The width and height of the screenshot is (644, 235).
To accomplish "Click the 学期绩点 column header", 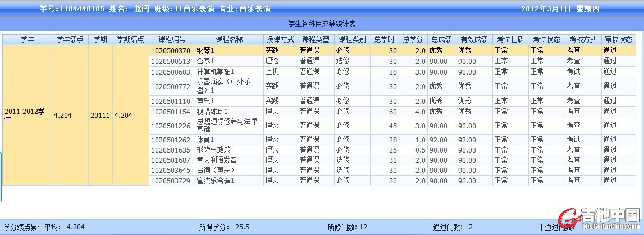I will click(131, 40).
